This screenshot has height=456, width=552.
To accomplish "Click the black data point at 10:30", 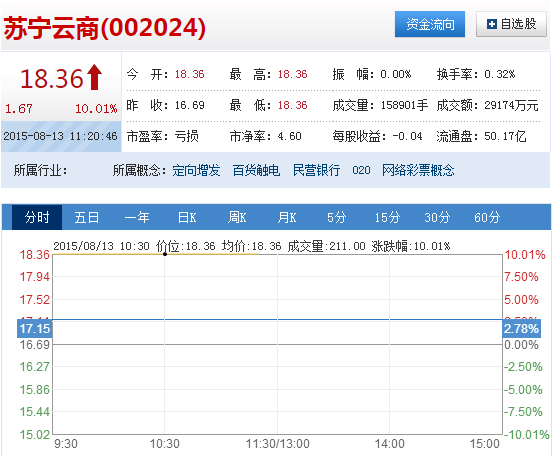I will 165,254.
